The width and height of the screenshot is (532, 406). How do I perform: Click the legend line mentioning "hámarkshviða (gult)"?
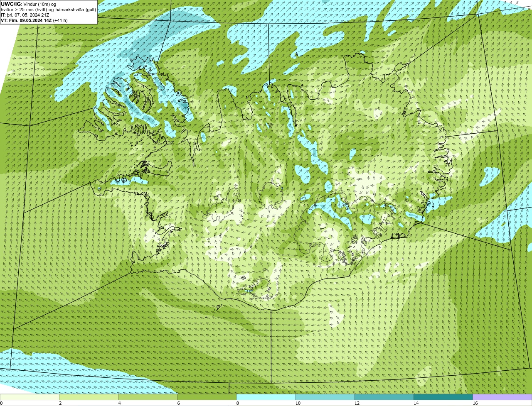click(49, 10)
